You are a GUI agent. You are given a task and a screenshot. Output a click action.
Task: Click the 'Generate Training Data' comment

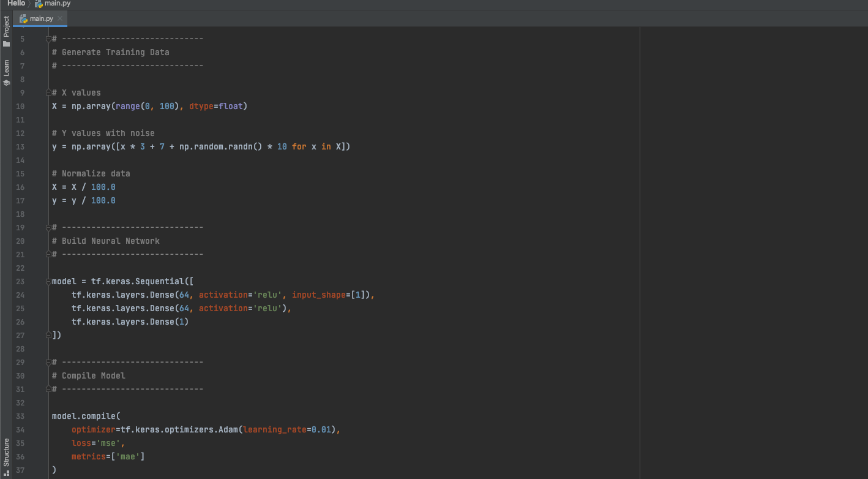pyautogui.click(x=111, y=52)
